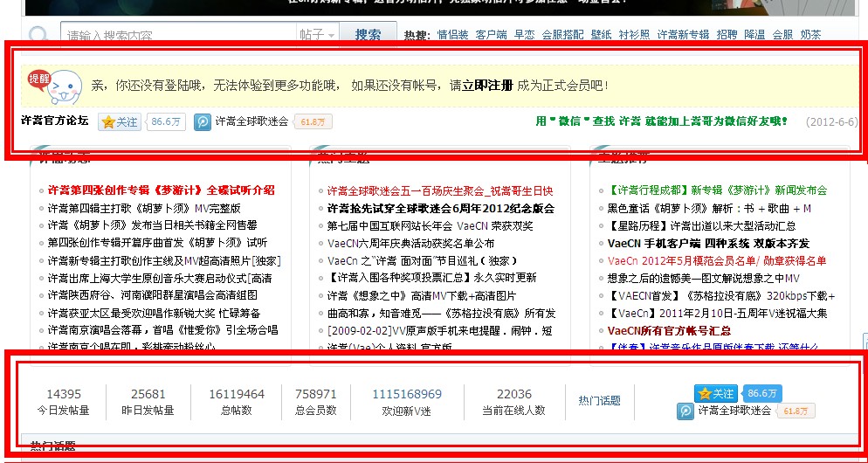
Task: Open hot search link 衬衫照
Action: pyautogui.click(x=634, y=34)
